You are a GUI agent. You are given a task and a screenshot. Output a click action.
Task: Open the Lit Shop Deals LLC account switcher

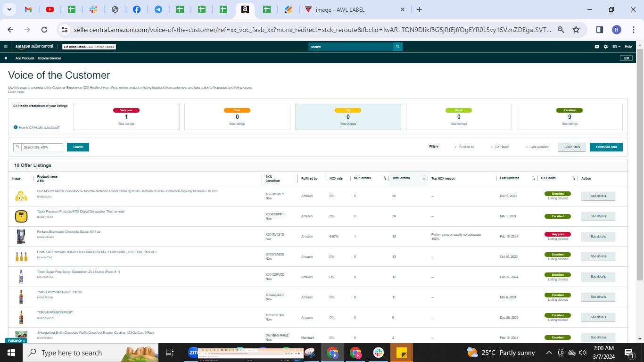point(89,47)
